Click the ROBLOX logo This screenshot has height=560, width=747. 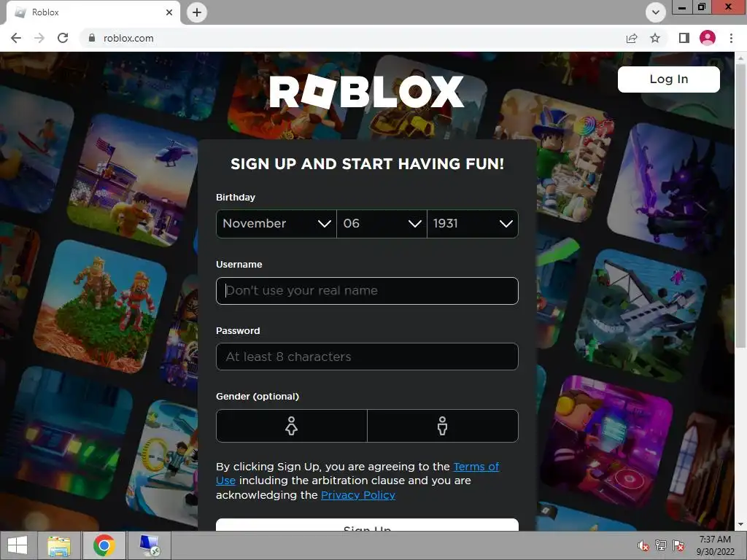point(366,91)
